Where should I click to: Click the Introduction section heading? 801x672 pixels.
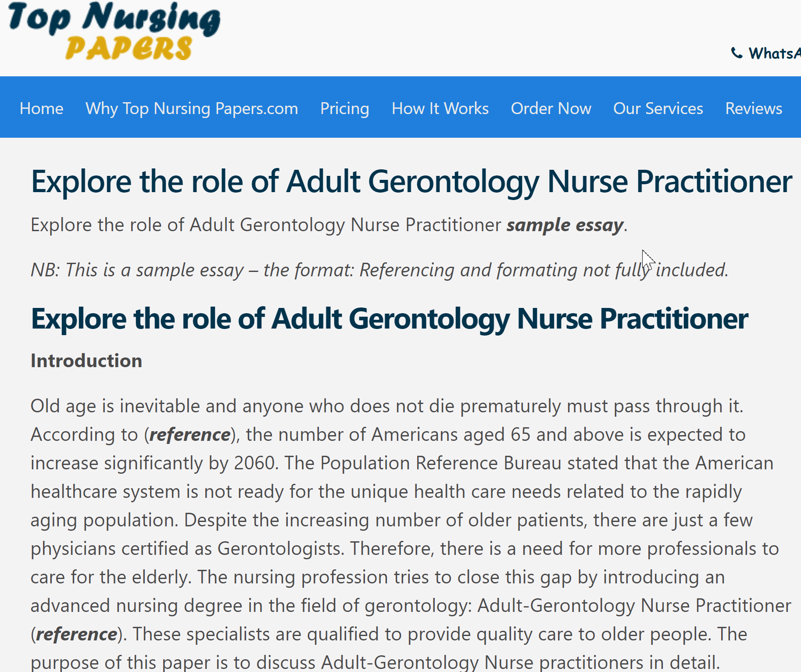coord(86,361)
